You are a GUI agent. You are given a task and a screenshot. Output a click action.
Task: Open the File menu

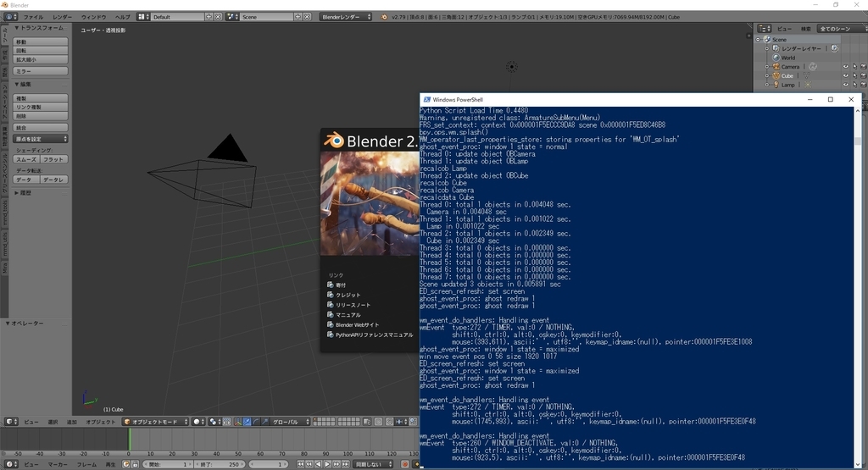point(33,17)
